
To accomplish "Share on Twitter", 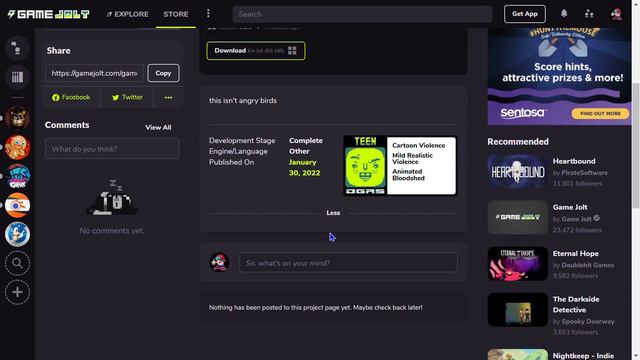I will [x=127, y=98].
